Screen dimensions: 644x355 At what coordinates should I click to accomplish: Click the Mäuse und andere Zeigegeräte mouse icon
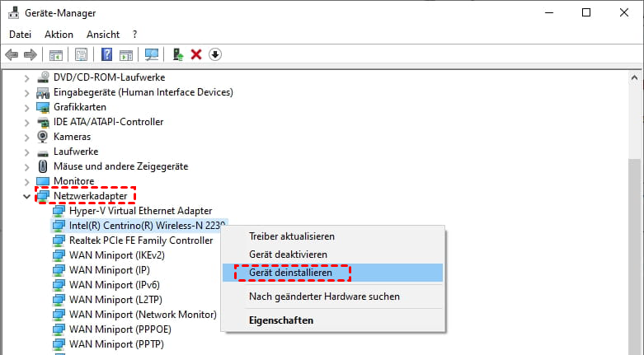coord(43,166)
